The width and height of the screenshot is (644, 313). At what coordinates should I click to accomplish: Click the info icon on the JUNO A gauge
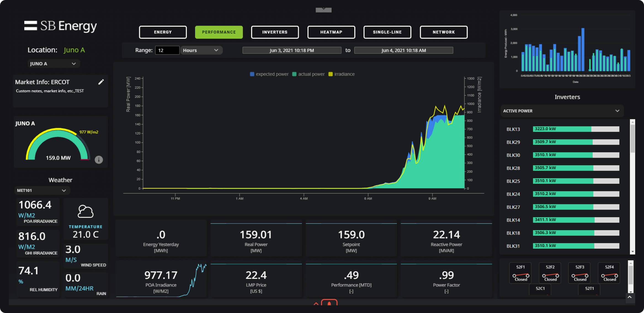coord(99,160)
